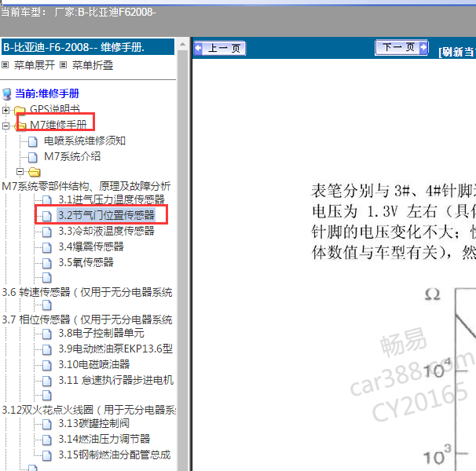Open 3.9电动燃油泵EKP13.6型 page
The width and height of the screenshot is (476, 471).
click(115, 349)
